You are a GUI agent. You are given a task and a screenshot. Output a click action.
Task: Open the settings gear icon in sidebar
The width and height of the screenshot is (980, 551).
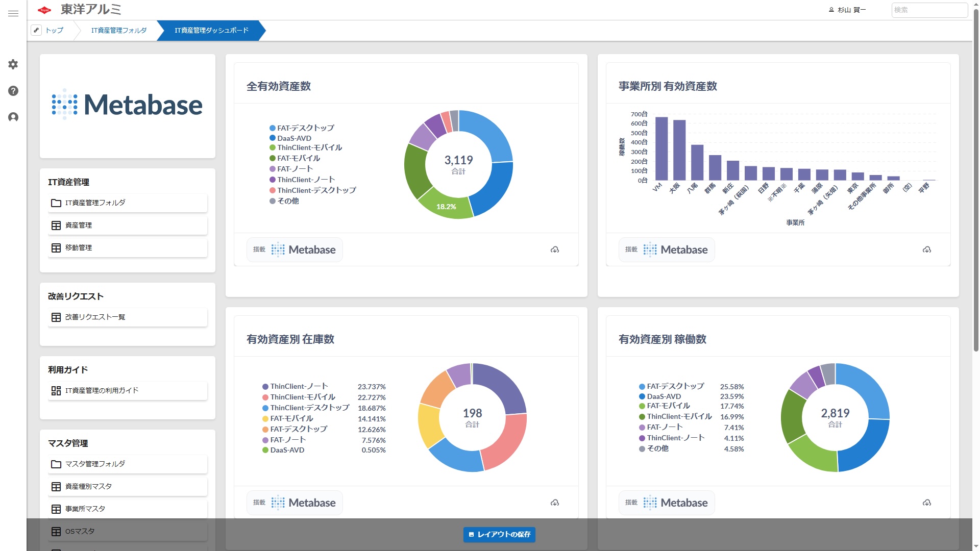pyautogui.click(x=13, y=64)
